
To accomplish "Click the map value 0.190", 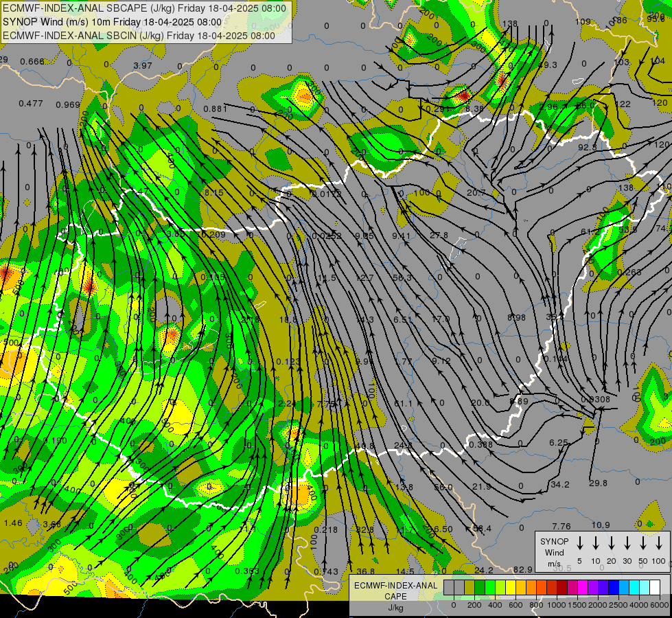I will coord(56,440).
